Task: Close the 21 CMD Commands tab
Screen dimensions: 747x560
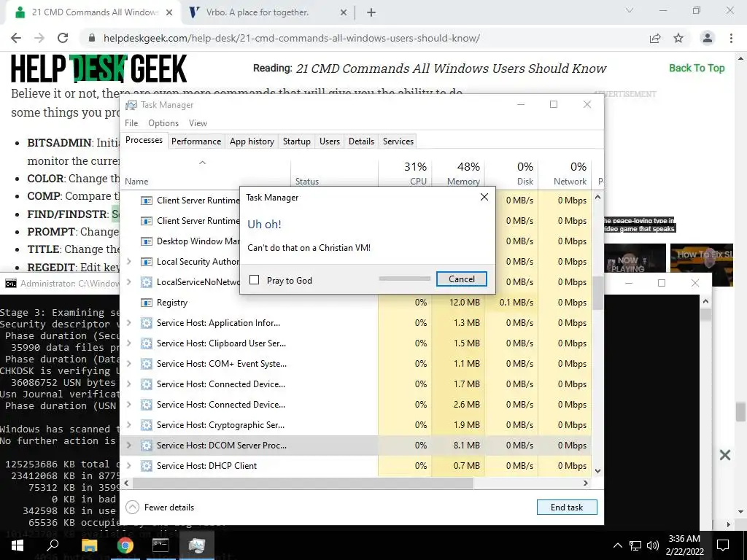Action: point(169,13)
